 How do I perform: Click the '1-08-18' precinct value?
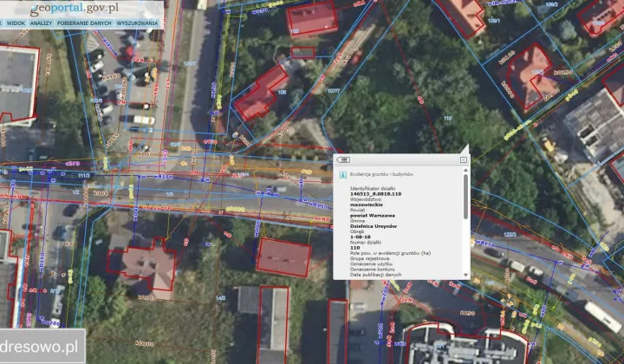pyautogui.click(x=361, y=237)
